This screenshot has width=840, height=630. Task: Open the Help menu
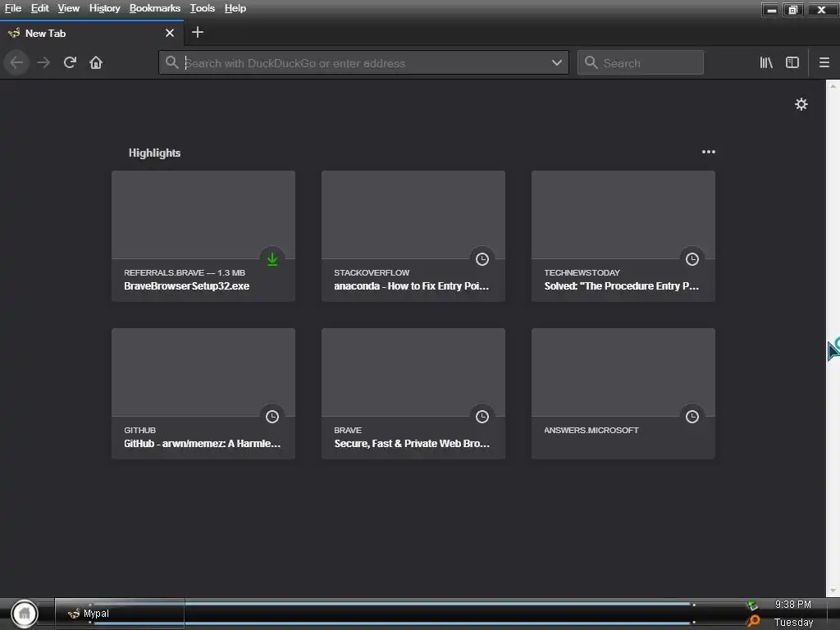(235, 8)
